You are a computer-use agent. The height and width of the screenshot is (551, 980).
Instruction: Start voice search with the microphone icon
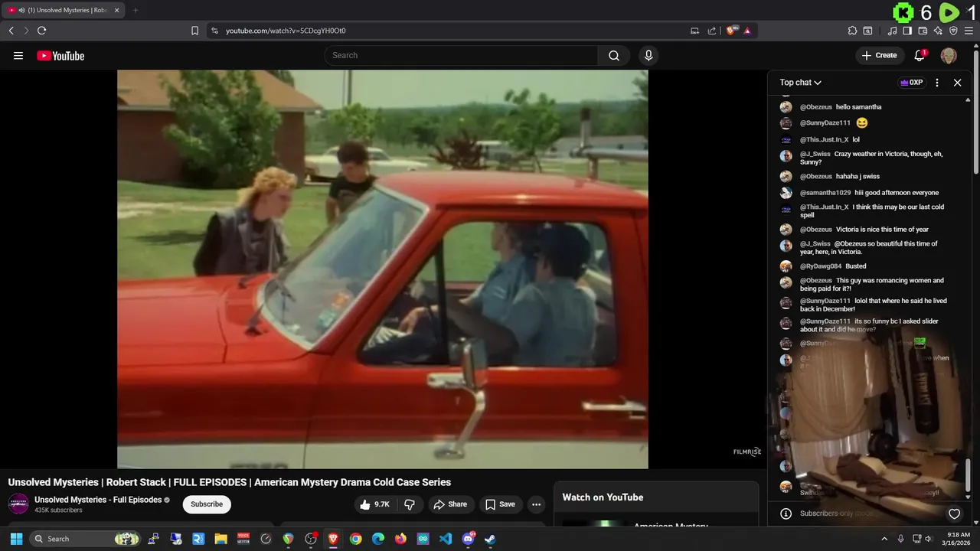648,55
